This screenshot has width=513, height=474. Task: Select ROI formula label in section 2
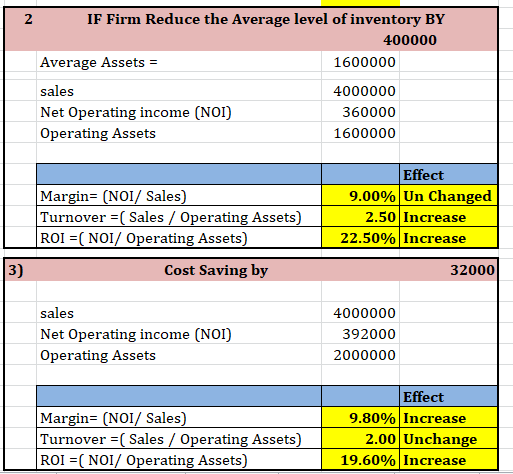[x=179, y=238]
